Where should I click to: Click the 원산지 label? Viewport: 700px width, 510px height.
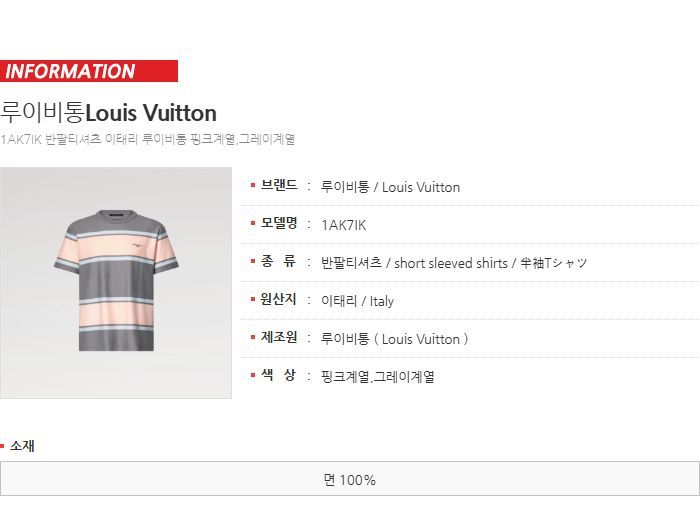(279, 299)
